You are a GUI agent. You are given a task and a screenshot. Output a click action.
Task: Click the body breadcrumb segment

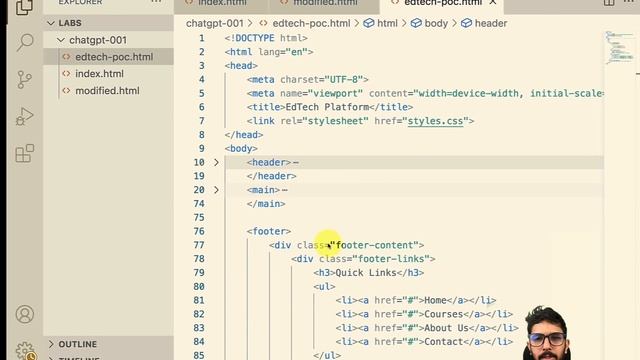point(436,23)
